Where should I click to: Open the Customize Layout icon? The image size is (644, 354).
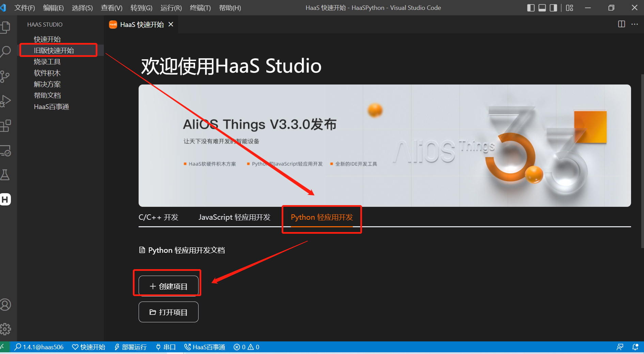[x=569, y=8]
